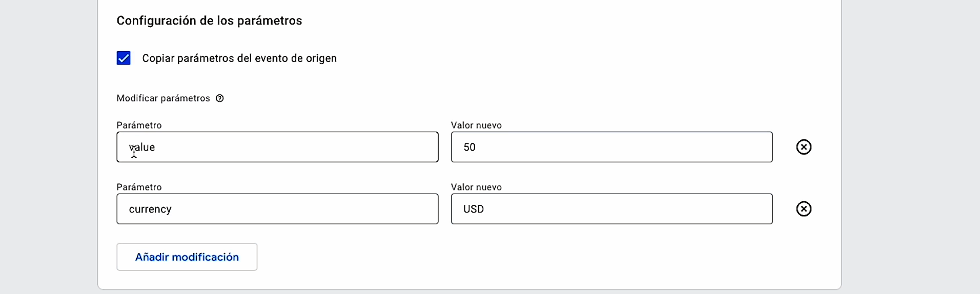Click the Valor nuevo label above USD
Screen dimensions: 980x294
pyautogui.click(x=476, y=187)
